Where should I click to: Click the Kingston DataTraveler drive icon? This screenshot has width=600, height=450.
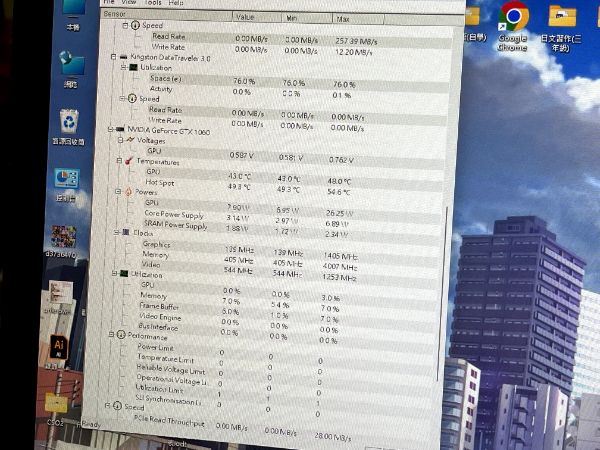coord(123,57)
